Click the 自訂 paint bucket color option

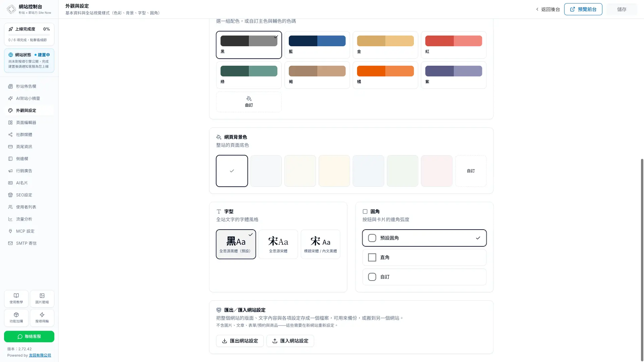pyautogui.click(x=249, y=102)
